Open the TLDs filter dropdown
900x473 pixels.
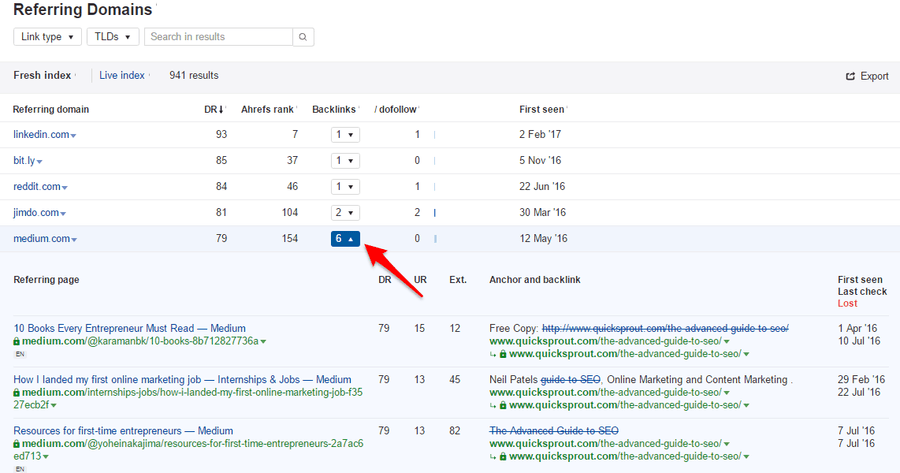coord(112,37)
